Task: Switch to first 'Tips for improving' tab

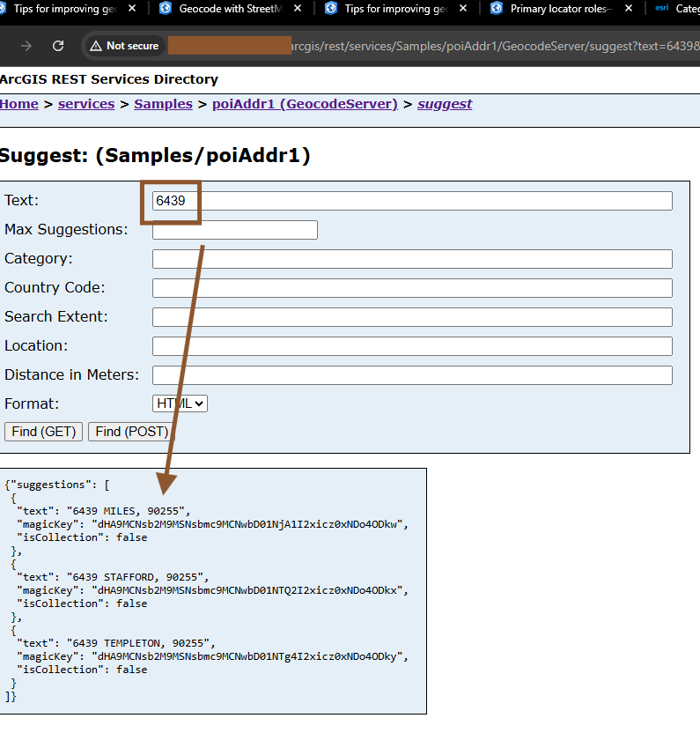Action: tap(64, 9)
